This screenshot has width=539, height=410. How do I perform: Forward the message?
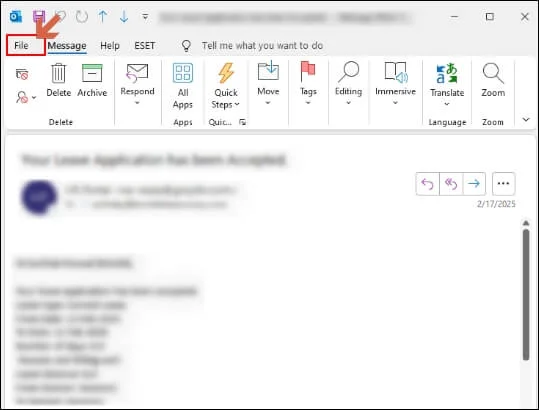click(x=474, y=184)
